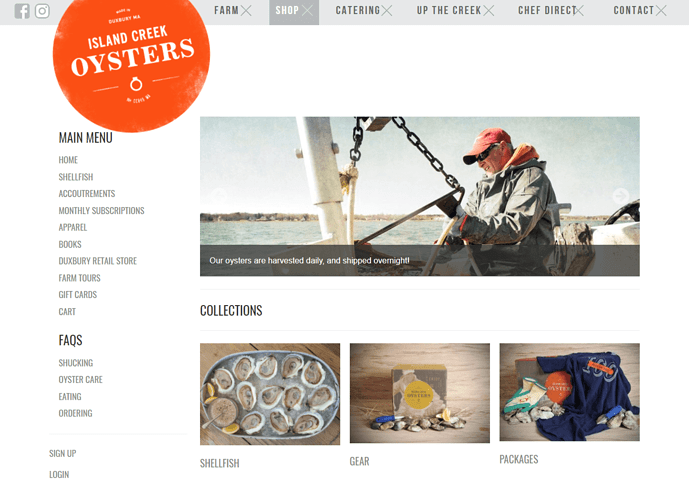Open the Facebook page icon

point(22,11)
